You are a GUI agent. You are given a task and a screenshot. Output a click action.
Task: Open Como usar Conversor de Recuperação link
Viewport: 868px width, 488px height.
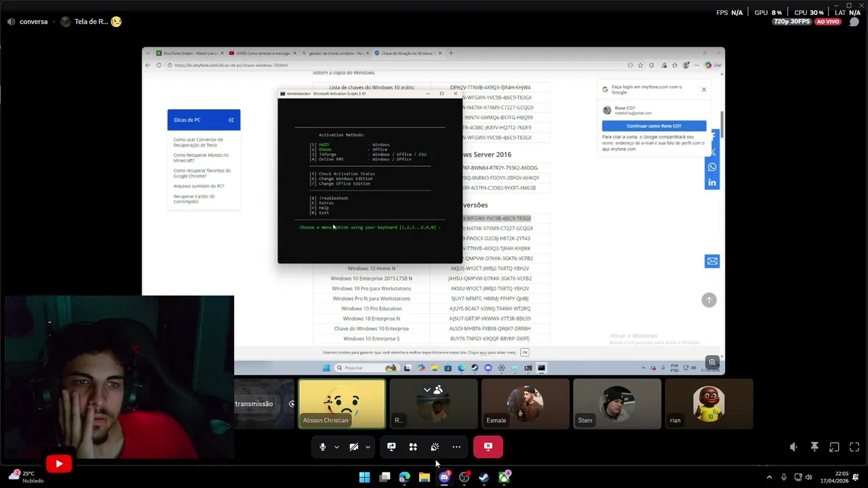pos(198,142)
